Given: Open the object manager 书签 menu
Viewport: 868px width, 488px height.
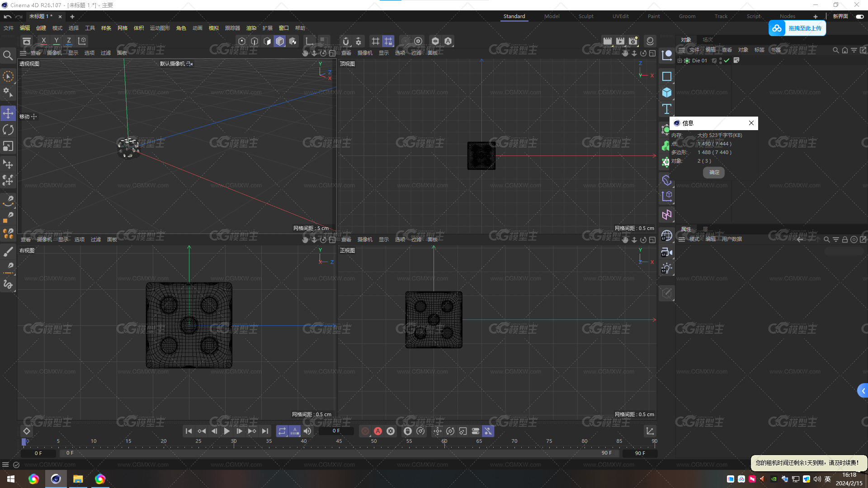Looking at the screenshot, I should coord(776,50).
